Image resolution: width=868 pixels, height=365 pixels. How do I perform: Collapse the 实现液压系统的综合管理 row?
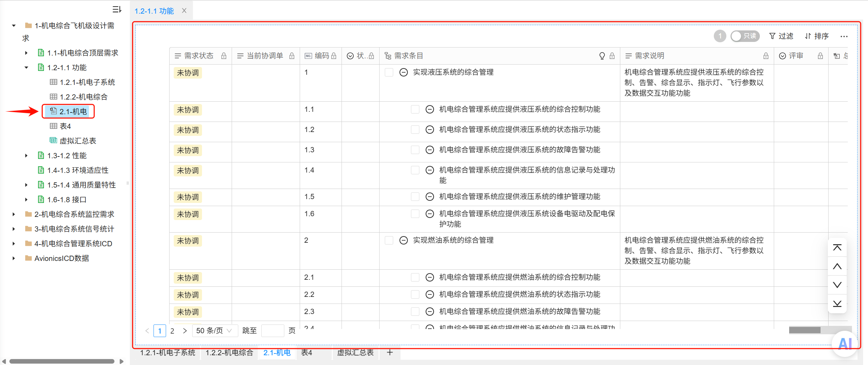pyautogui.click(x=404, y=72)
